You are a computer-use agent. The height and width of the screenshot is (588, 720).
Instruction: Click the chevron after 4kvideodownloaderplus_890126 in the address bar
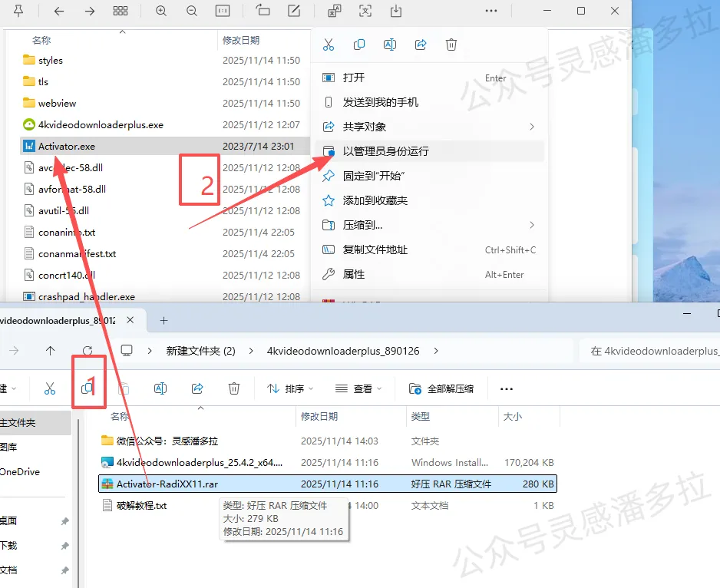tap(436, 351)
